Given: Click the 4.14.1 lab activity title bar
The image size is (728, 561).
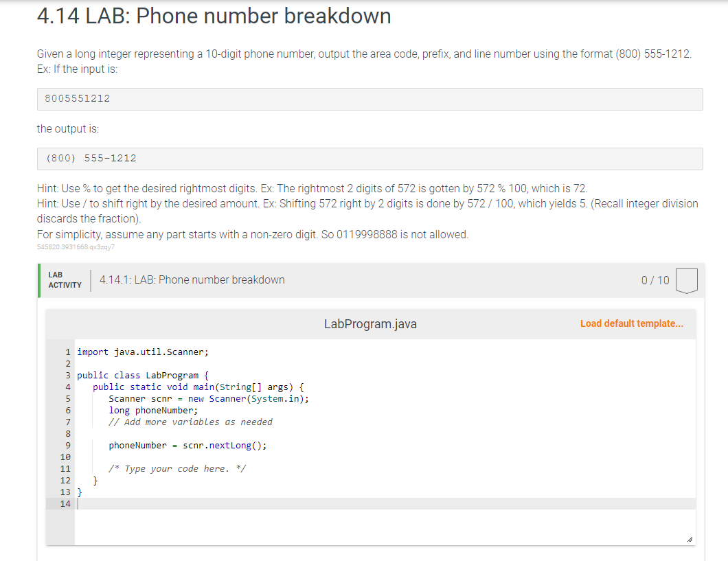Looking at the screenshot, I should (x=192, y=279).
